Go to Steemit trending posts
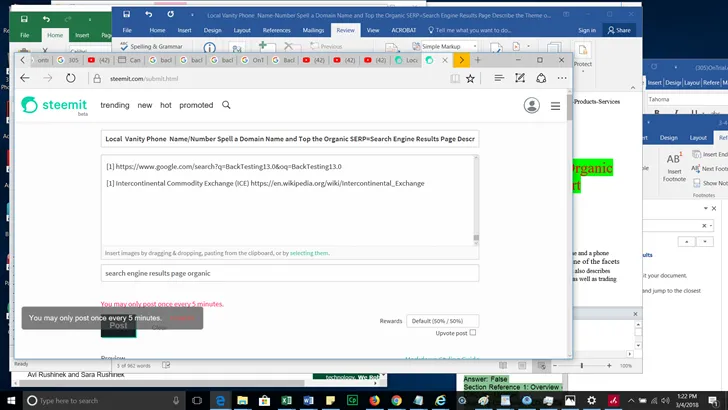Screen dimensions: 728x410 point(115,105)
